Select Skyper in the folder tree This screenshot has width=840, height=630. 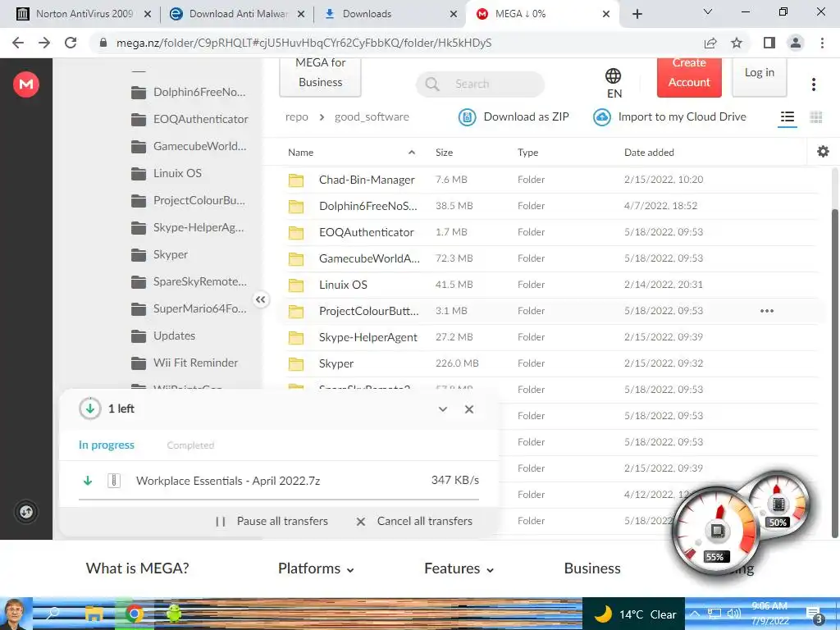pos(160,254)
